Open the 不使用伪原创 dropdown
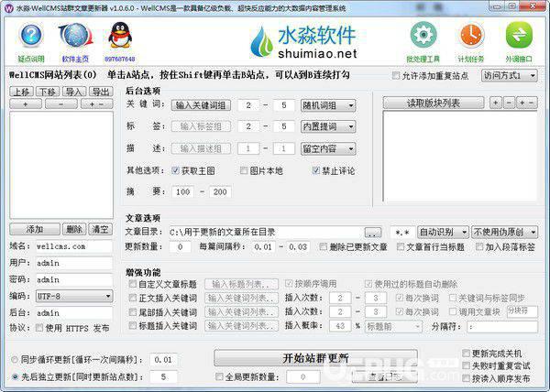The image size is (550, 392). pos(504,232)
